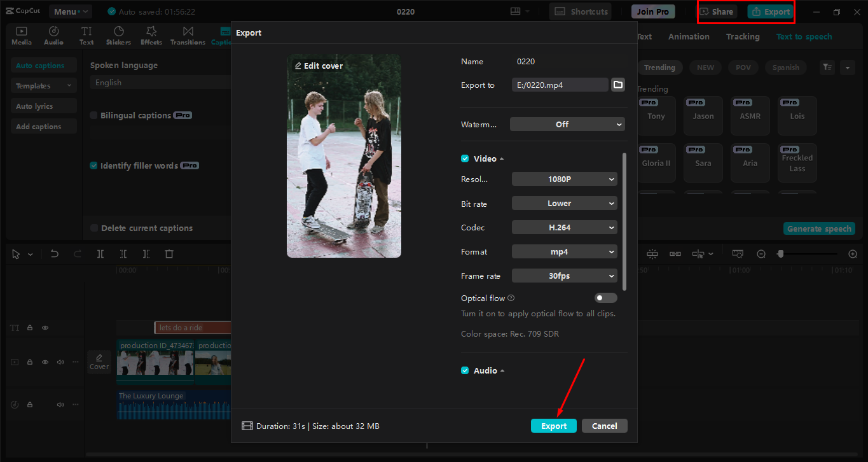
Task: Open the Bit rate dropdown showing Lower
Action: 565,204
